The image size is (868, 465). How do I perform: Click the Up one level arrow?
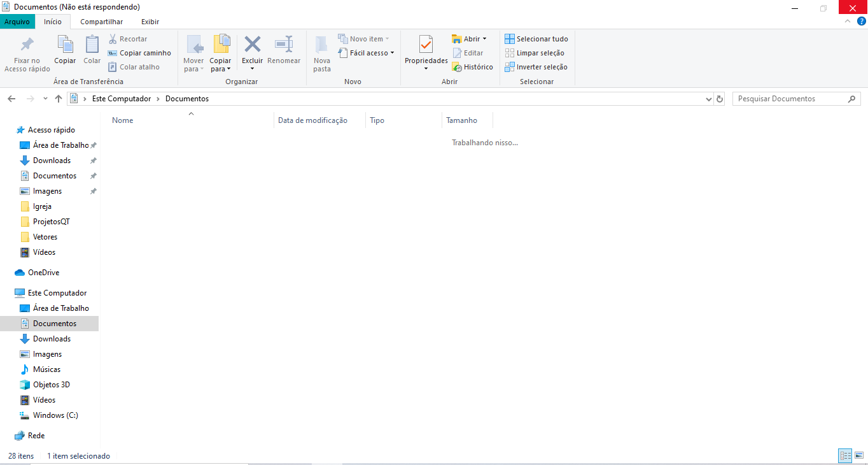tap(59, 99)
